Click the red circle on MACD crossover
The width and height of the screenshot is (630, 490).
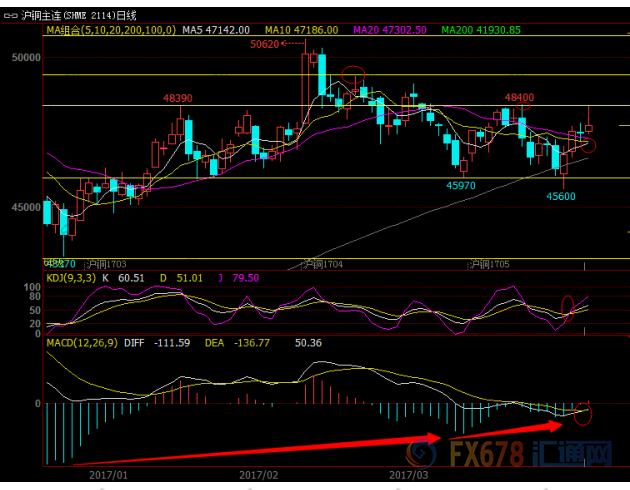tap(585, 410)
